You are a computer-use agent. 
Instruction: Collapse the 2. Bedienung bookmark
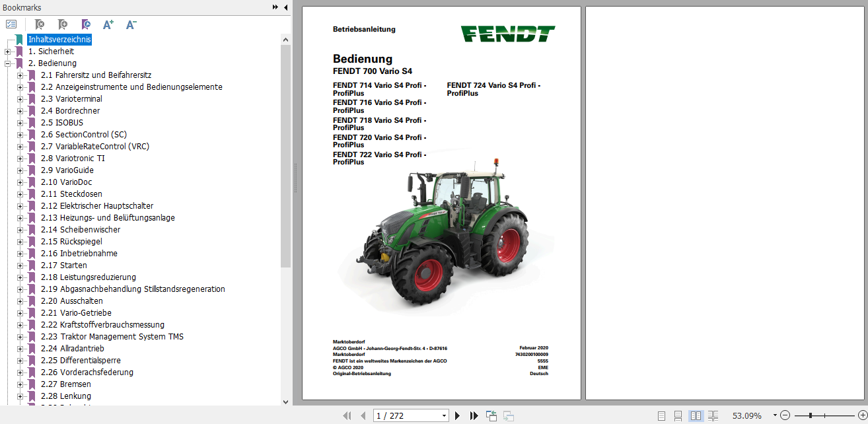point(8,63)
